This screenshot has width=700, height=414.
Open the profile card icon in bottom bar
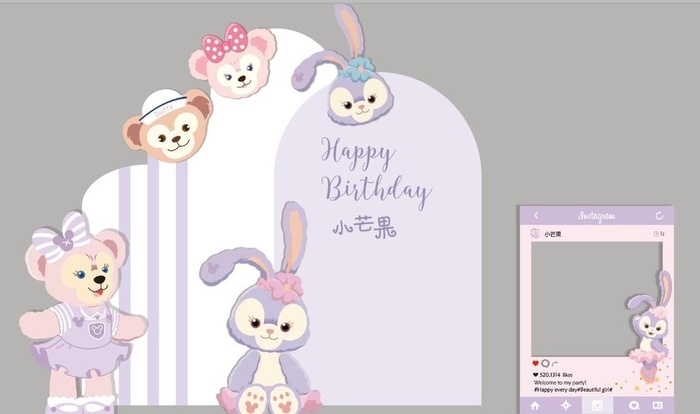658,406
